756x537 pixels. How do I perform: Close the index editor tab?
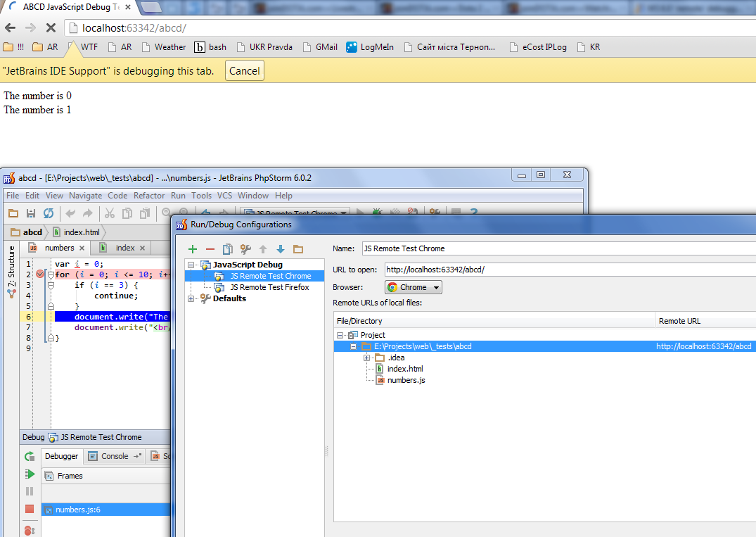click(x=142, y=248)
